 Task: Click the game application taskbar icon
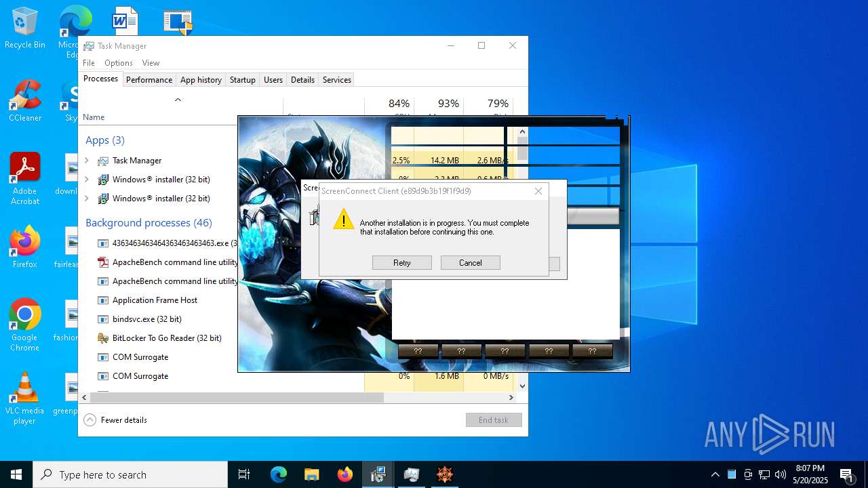(444, 474)
